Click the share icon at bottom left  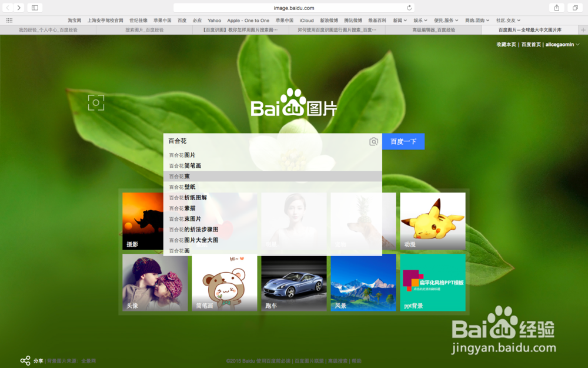25,361
